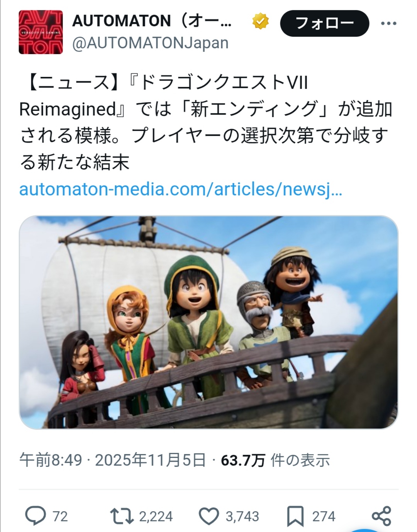Viewport: 417px width, 532px height.
Task: Open the three-dot more options menu
Action: click(388, 24)
